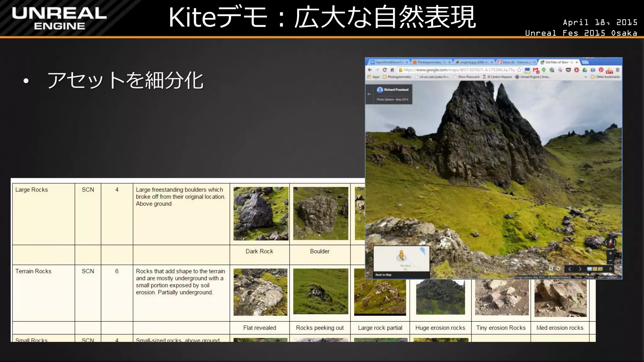Click the compass in Street View

click(610, 242)
